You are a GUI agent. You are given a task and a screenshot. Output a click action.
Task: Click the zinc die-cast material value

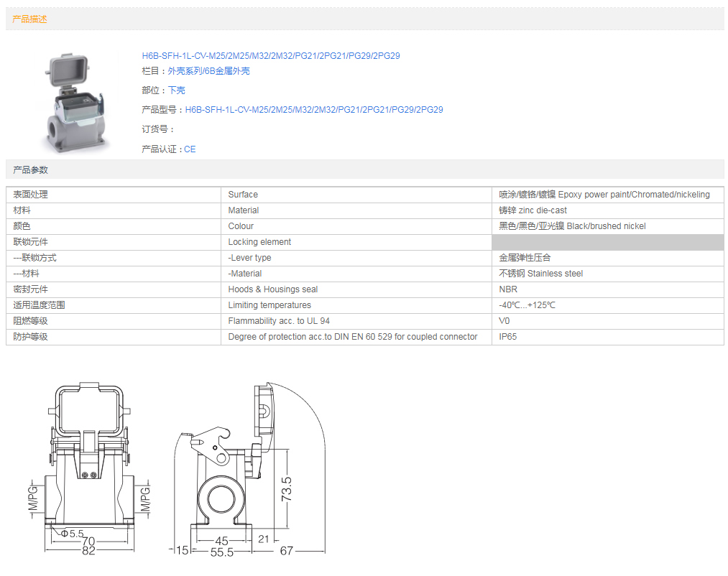click(533, 210)
